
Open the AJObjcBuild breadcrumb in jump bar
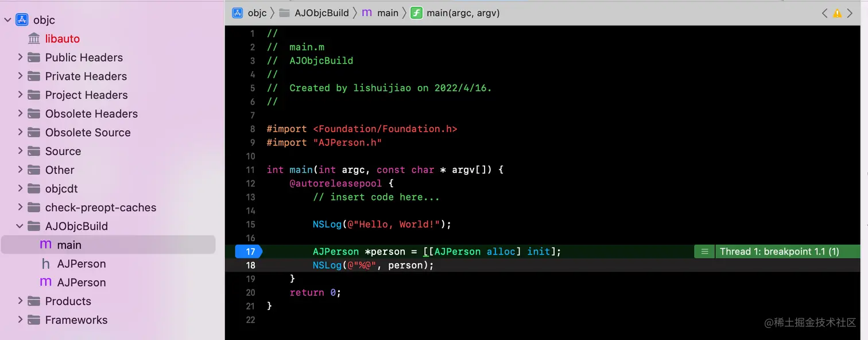pyautogui.click(x=321, y=13)
